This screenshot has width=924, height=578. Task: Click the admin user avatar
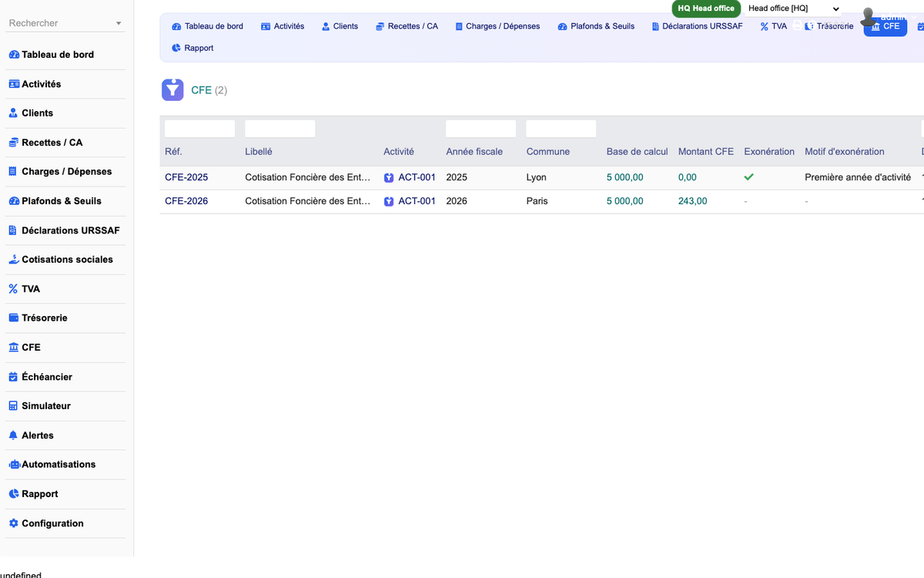pyautogui.click(x=869, y=16)
